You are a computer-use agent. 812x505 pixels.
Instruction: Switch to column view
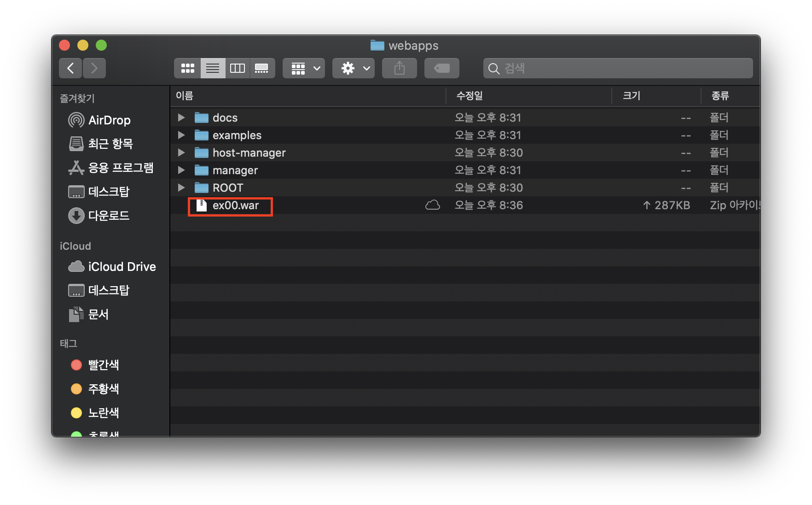[x=238, y=68]
